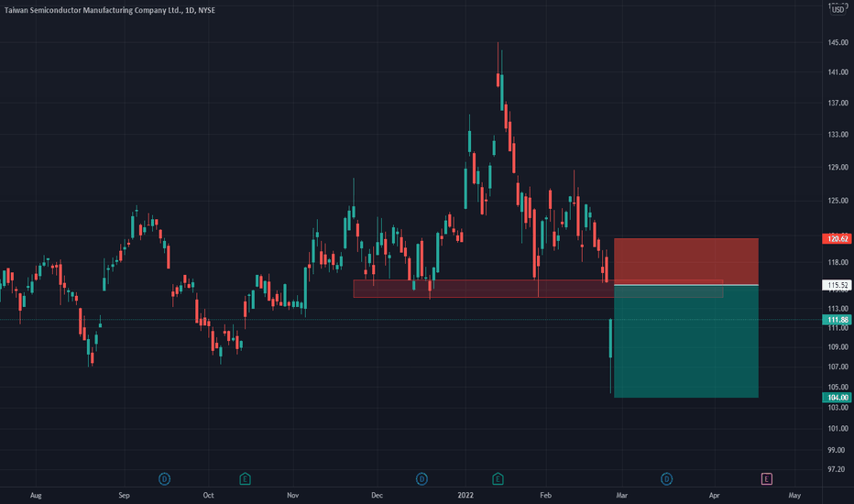Click the 109.00 price axis label
The width and height of the screenshot is (854, 504).
[x=838, y=347]
